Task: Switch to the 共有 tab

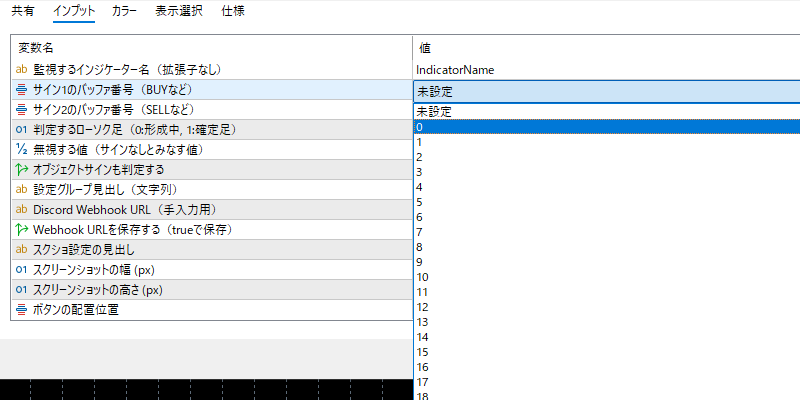Action: 22,12
